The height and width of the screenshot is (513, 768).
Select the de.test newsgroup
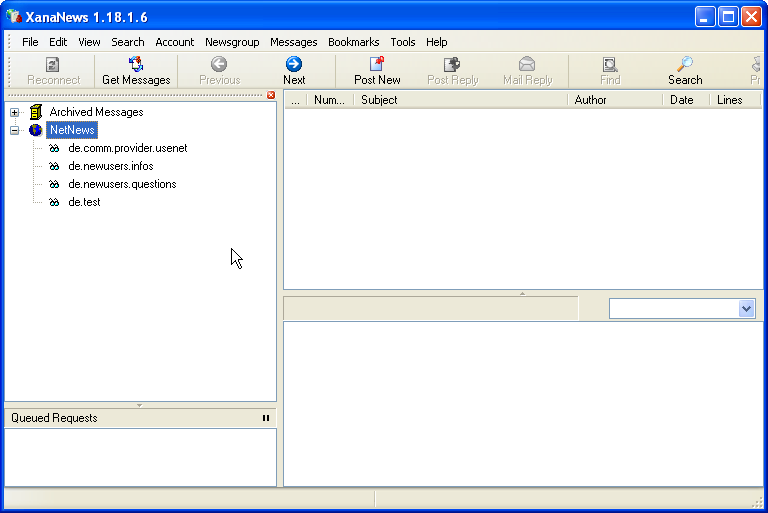point(84,202)
